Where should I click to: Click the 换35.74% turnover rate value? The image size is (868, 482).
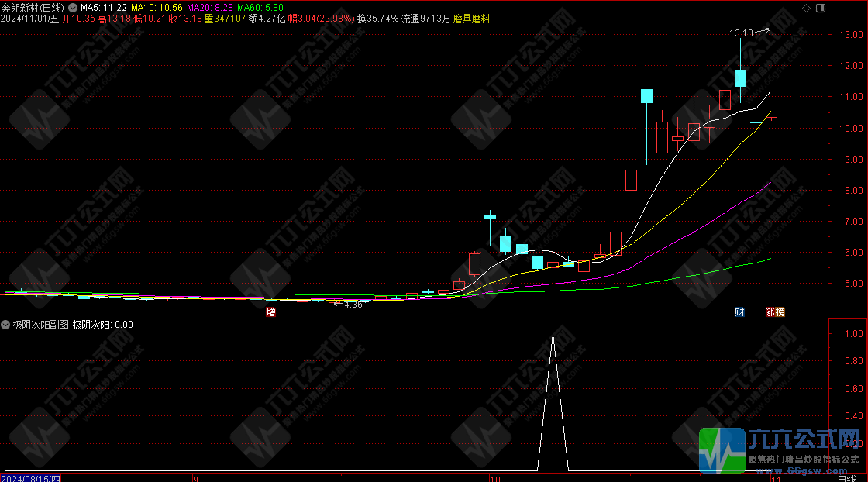point(377,19)
